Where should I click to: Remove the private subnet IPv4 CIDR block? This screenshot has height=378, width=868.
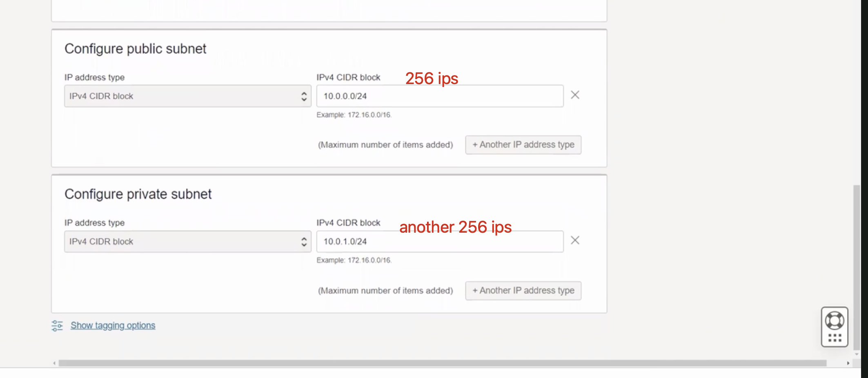575,240
